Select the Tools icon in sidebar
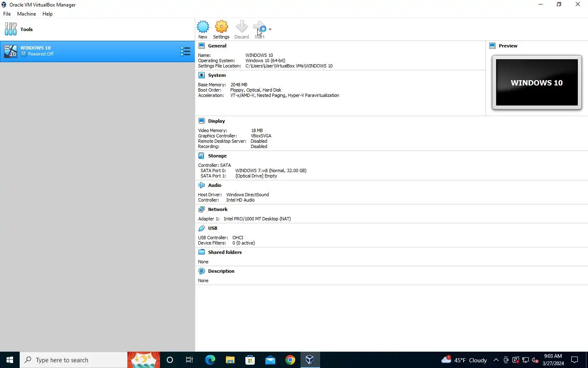This screenshot has width=588, height=368. (x=11, y=29)
